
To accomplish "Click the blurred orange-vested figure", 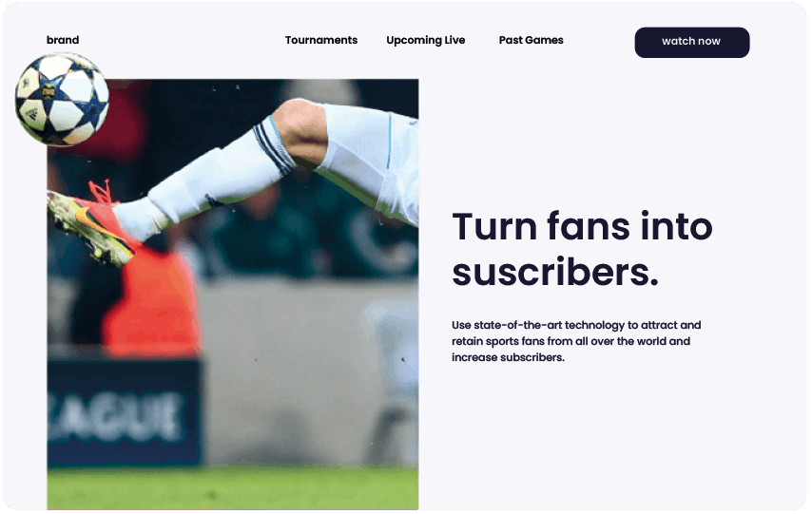I will point(153,300).
